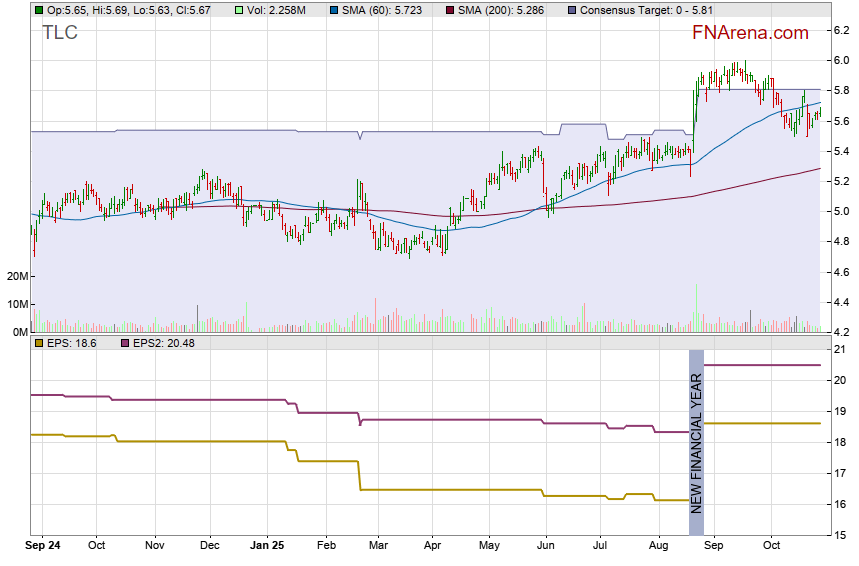Click the gold EPS legend swatch
Viewport: 859px width, 566px height.
(x=39, y=343)
